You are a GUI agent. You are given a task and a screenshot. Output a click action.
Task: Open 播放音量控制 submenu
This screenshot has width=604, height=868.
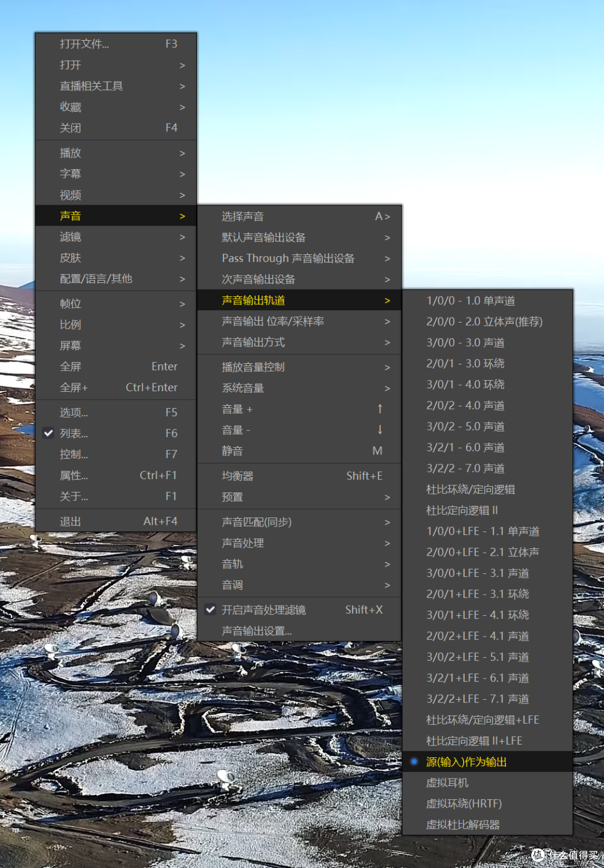click(299, 367)
